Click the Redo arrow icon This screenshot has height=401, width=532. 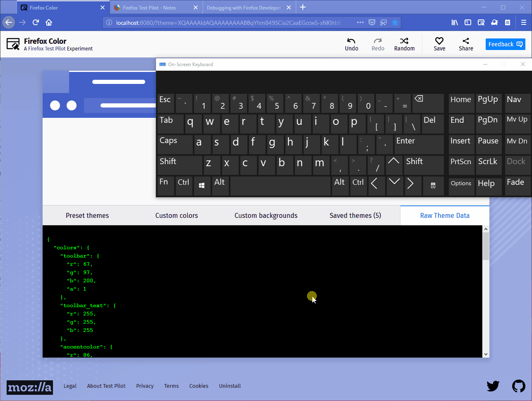pos(378,41)
